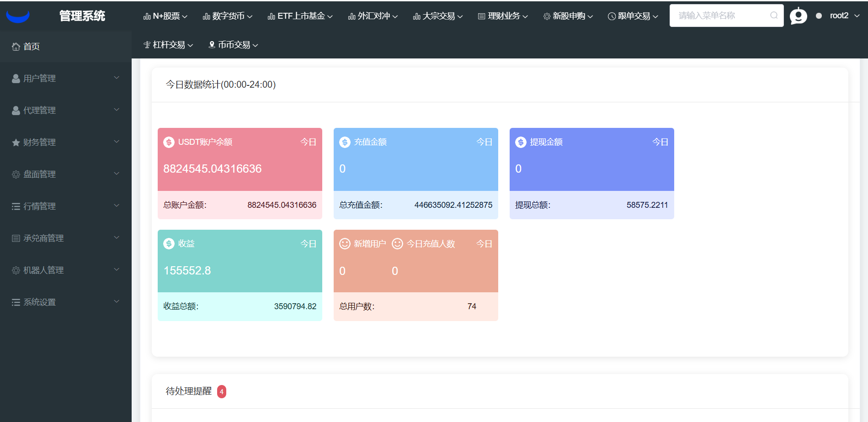Click the dollar icon on USDT账户余额 card
The height and width of the screenshot is (422, 868).
click(169, 142)
